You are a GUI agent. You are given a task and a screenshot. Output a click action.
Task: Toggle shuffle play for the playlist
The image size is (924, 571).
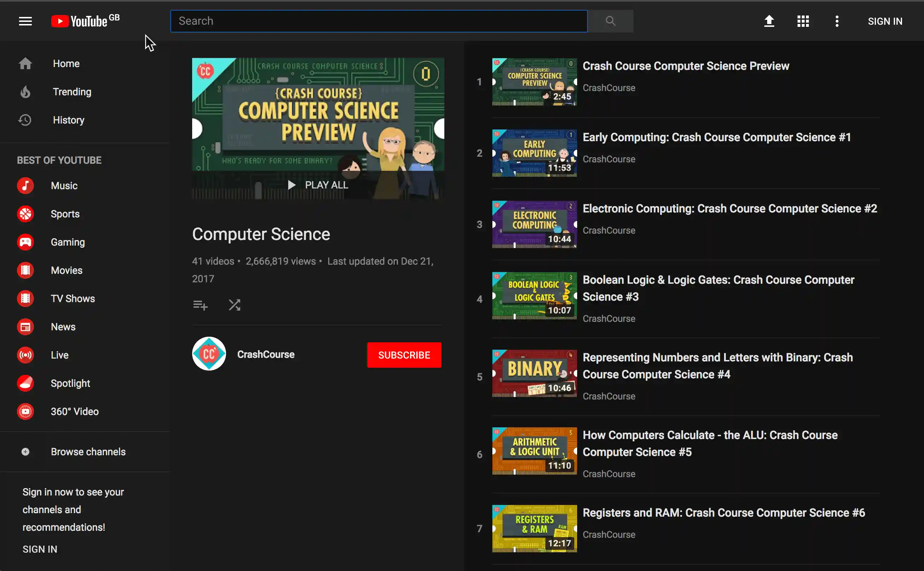(x=234, y=305)
